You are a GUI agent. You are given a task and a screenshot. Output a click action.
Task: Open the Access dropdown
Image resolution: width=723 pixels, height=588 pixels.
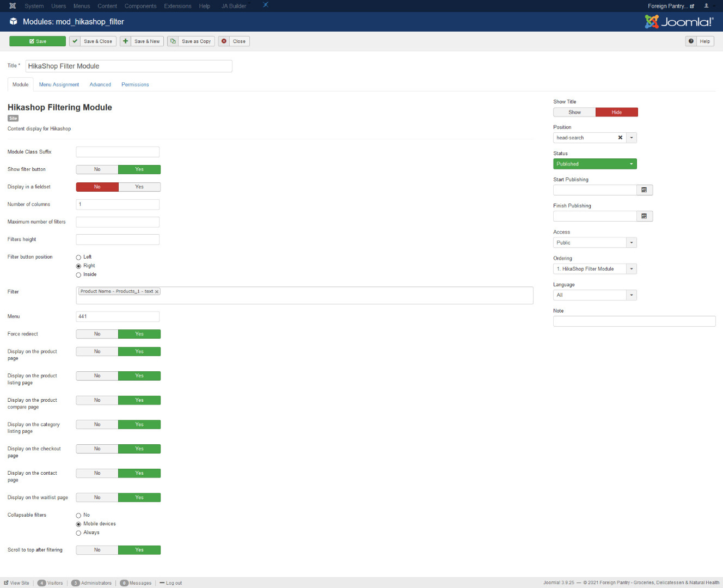click(632, 243)
